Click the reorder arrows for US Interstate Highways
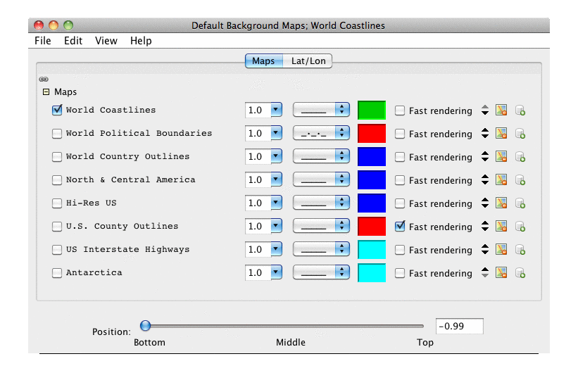 pyautogui.click(x=485, y=250)
